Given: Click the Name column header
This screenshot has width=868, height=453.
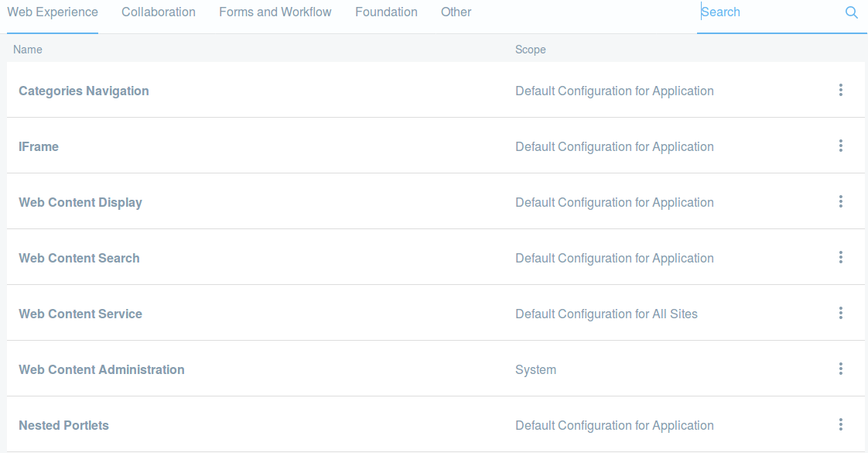Looking at the screenshot, I should click(28, 50).
